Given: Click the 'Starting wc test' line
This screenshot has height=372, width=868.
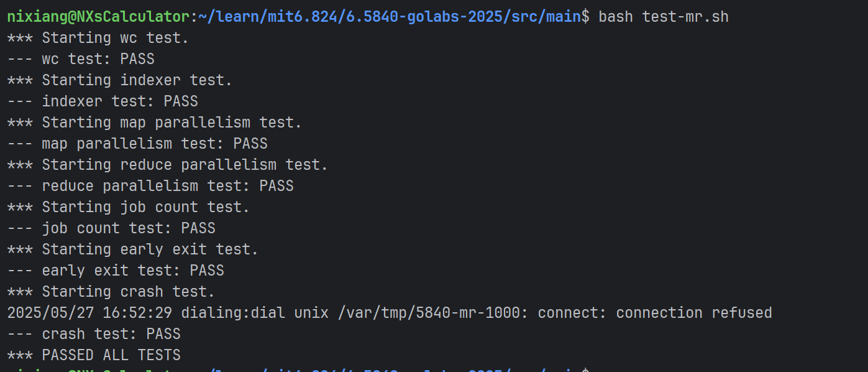Looking at the screenshot, I should coord(98,38).
